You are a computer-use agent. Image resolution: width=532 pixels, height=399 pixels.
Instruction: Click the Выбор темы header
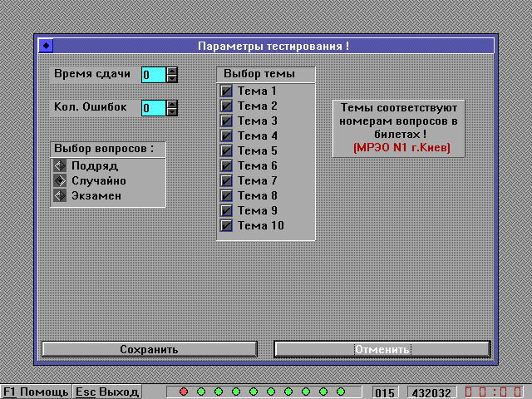click(266, 74)
